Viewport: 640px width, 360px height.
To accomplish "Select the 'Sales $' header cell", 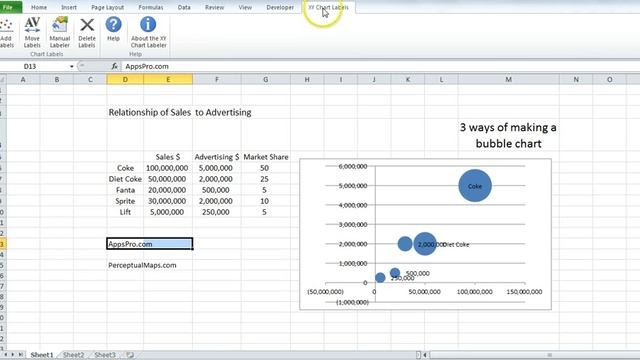I will click(x=168, y=157).
